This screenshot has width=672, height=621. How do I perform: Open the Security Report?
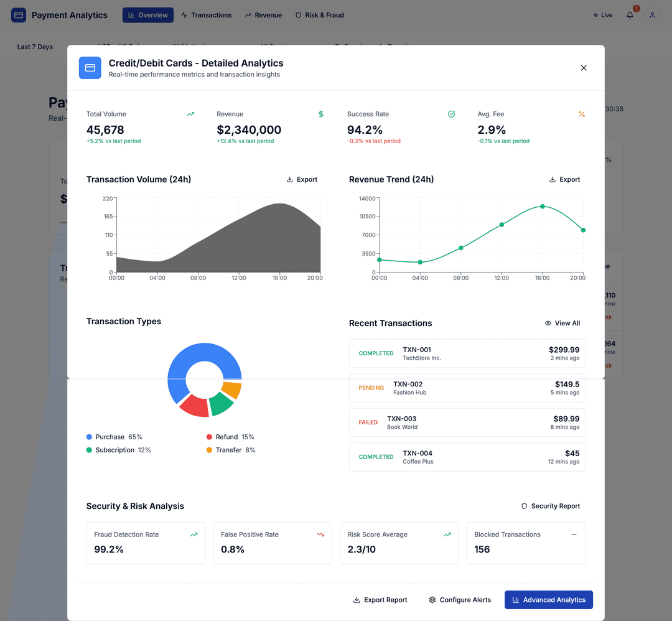click(x=550, y=506)
